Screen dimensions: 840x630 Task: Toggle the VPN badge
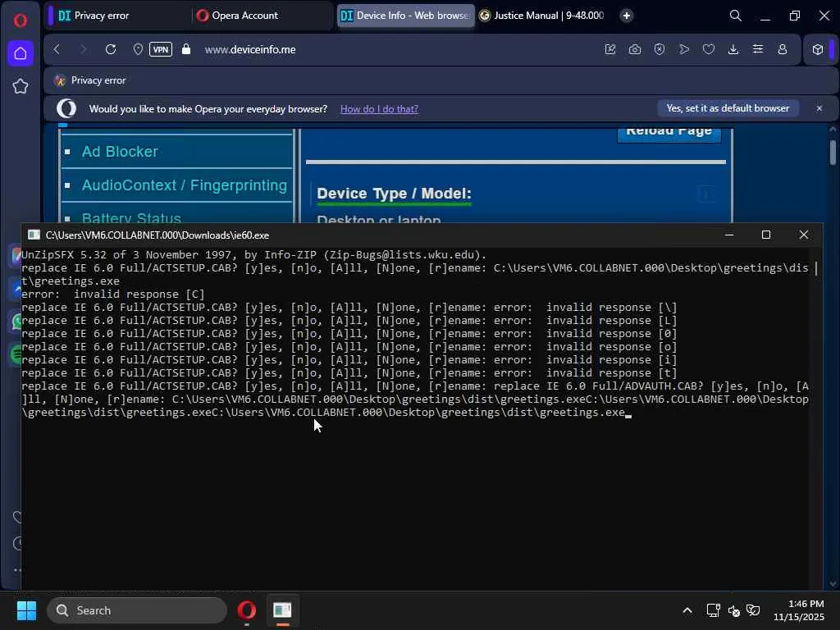click(161, 49)
